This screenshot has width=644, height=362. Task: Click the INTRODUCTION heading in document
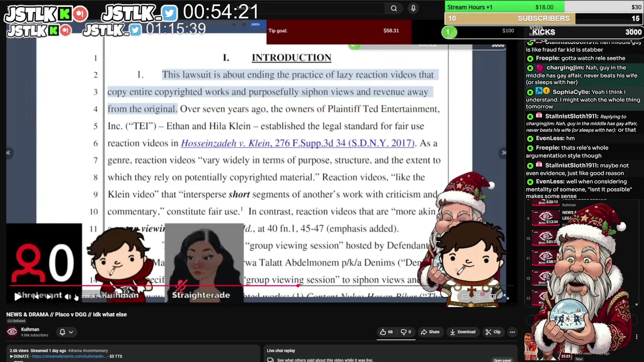[x=291, y=58]
